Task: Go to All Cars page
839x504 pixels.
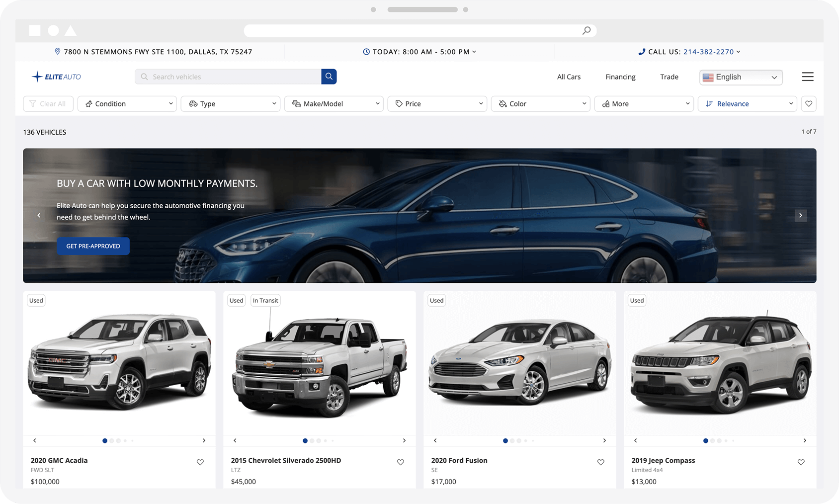Action: (569, 77)
